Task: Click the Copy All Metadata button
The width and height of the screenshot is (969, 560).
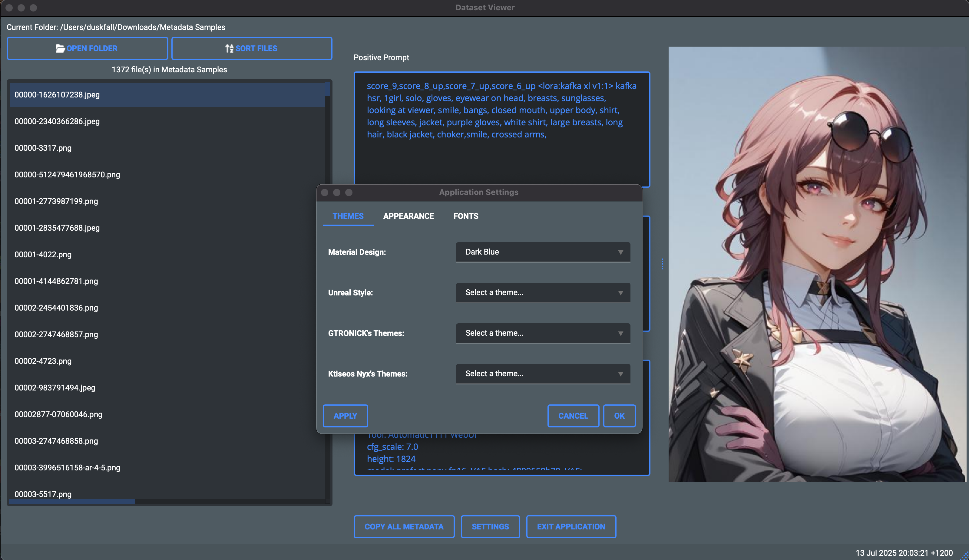Action: (404, 527)
